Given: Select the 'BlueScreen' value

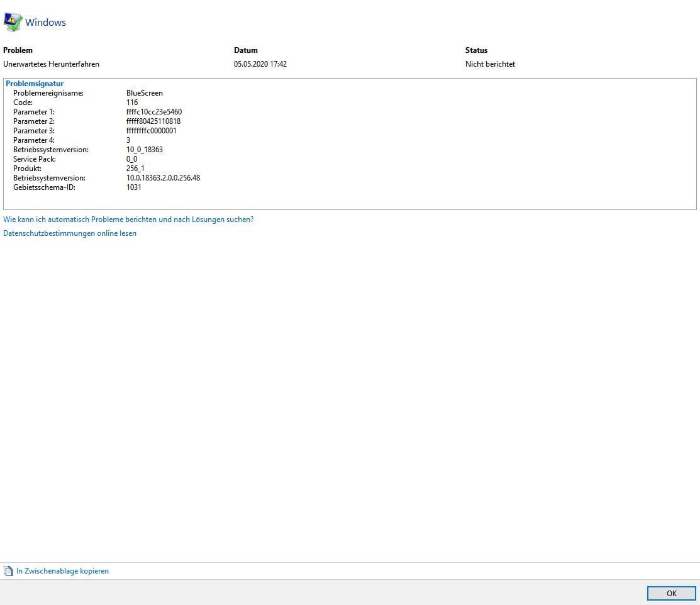Looking at the screenshot, I should [145, 93].
